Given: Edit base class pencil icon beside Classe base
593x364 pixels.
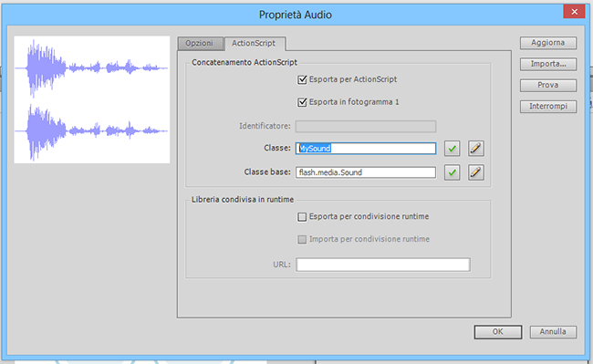Looking at the screenshot, I should click(x=475, y=172).
